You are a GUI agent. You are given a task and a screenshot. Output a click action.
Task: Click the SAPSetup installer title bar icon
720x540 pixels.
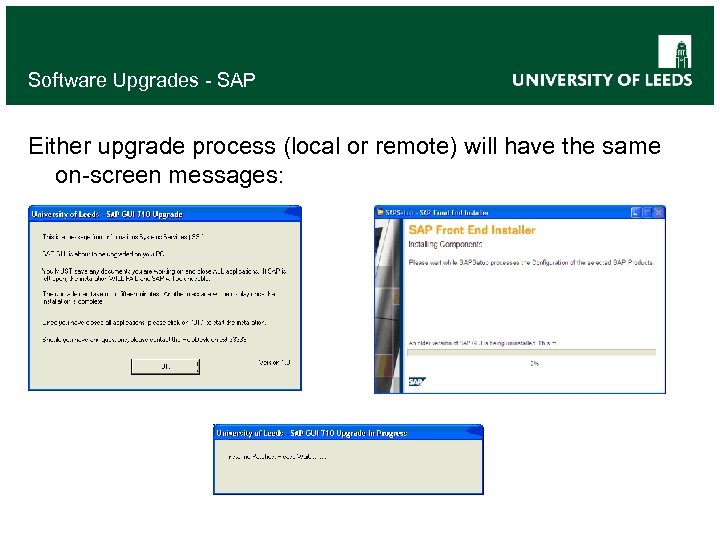[x=380, y=213]
